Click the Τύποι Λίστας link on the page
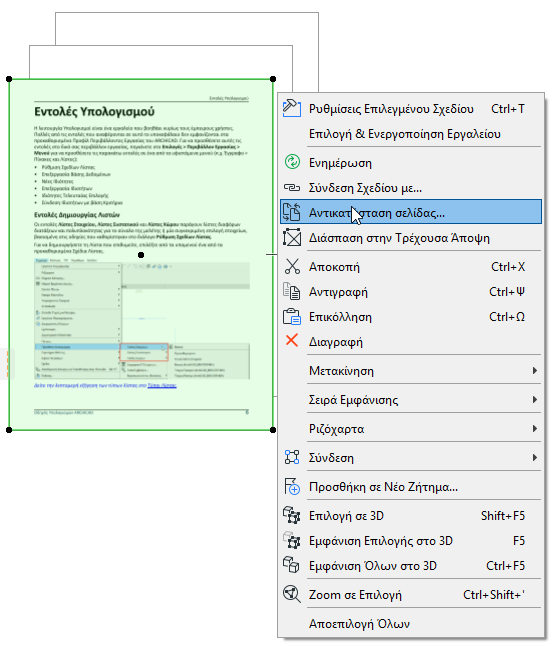557x646 pixels. (x=162, y=385)
